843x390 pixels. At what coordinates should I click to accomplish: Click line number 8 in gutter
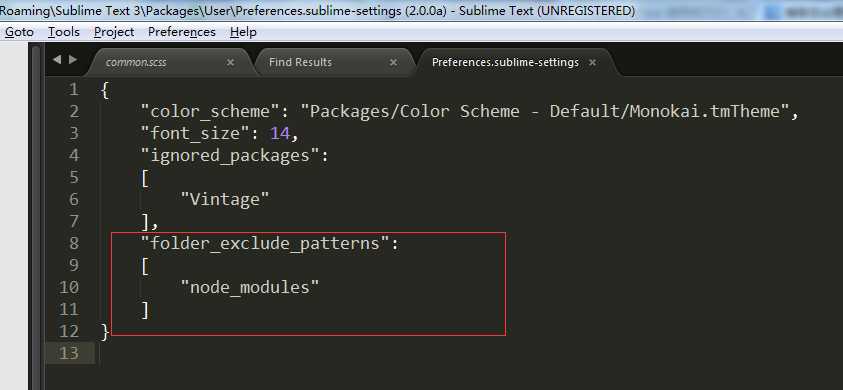(x=74, y=243)
